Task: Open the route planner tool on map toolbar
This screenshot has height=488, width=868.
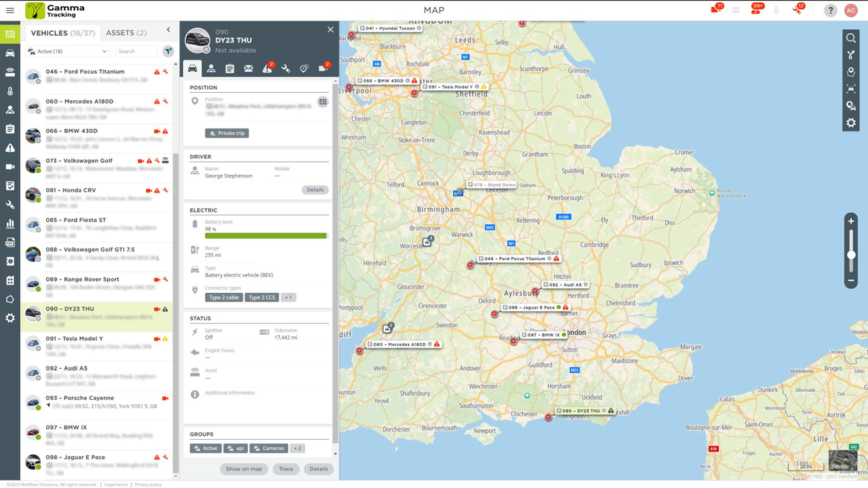Action: click(850, 55)
